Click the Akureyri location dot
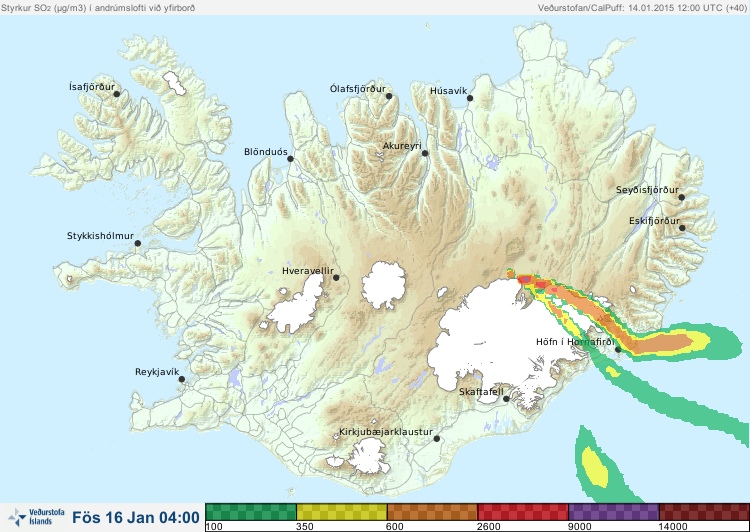750x532 pixels. (x=425, y=153)
